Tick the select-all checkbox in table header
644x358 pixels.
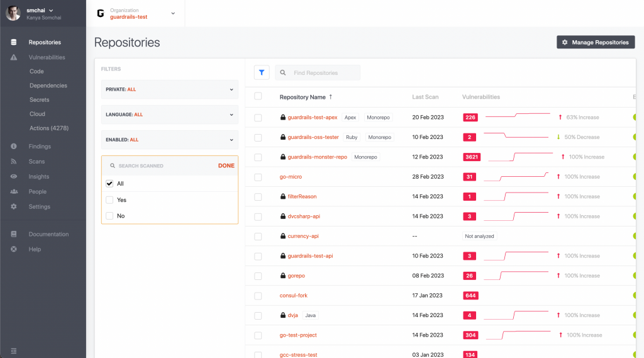pyautogui.click(x=258, y=96)
